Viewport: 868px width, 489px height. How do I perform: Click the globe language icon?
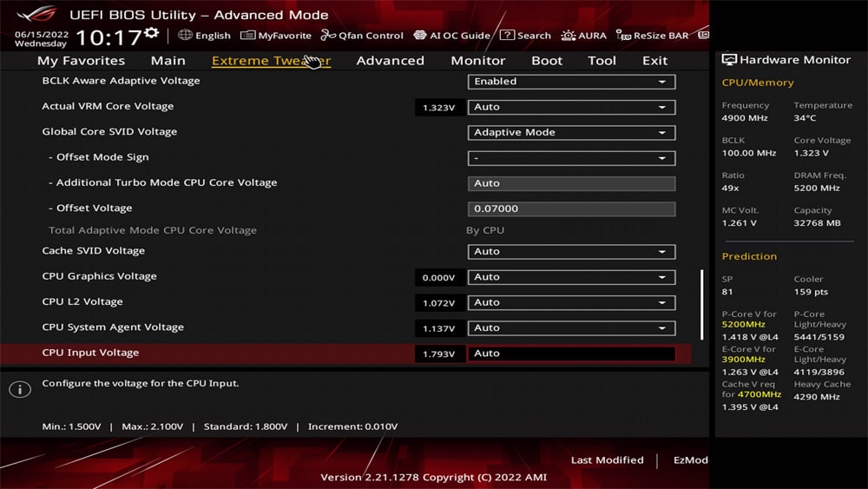pos(185,35)
